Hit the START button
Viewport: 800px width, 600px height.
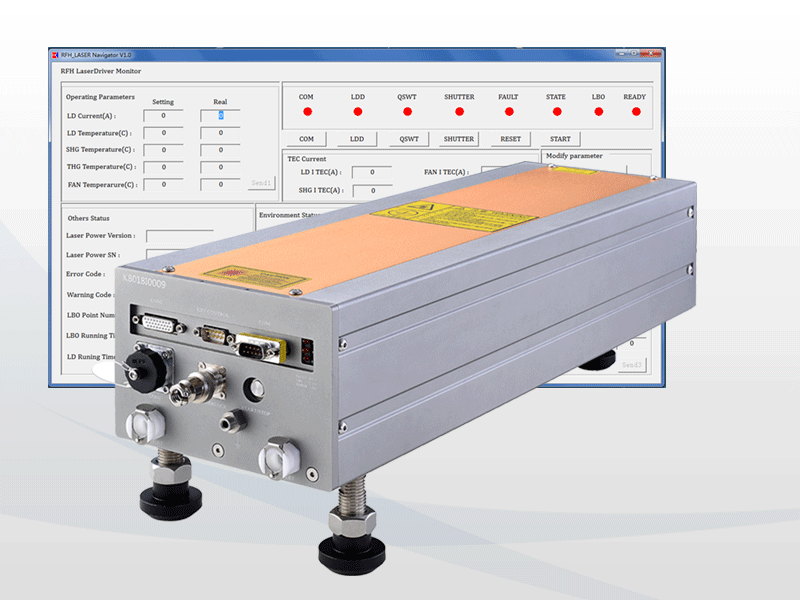click(x=560, y=139)
